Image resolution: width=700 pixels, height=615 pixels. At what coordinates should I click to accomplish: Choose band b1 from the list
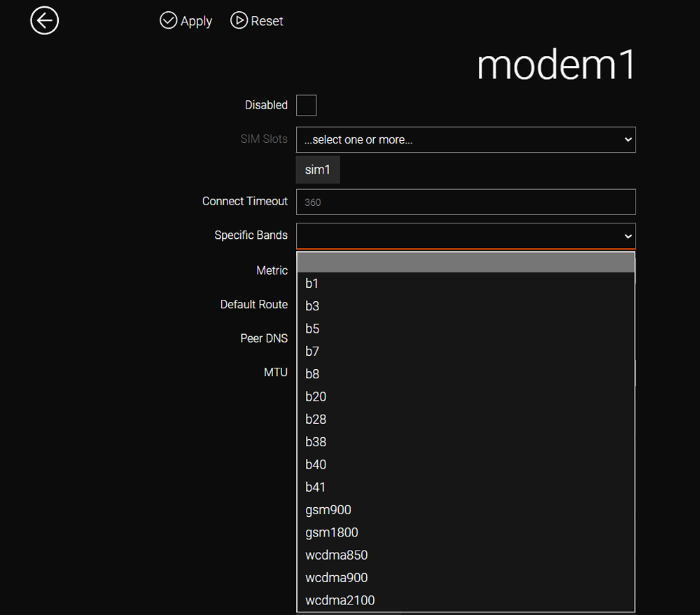(465, 284)
